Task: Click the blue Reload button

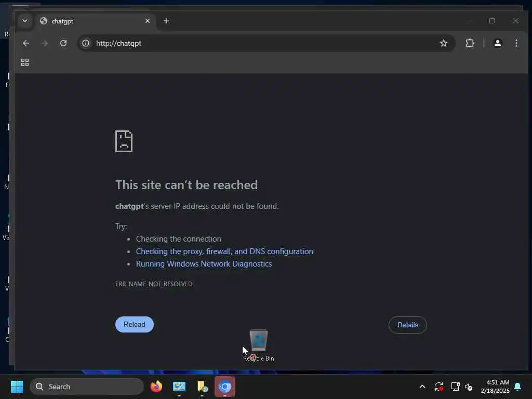Action: tap(135, 324)
